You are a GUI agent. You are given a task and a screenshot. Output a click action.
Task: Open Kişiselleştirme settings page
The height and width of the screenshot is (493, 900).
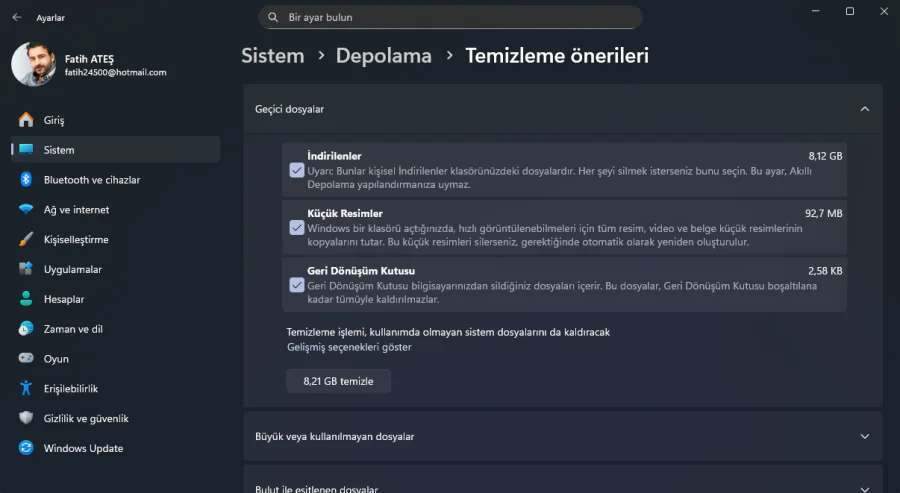coord(115,239)
